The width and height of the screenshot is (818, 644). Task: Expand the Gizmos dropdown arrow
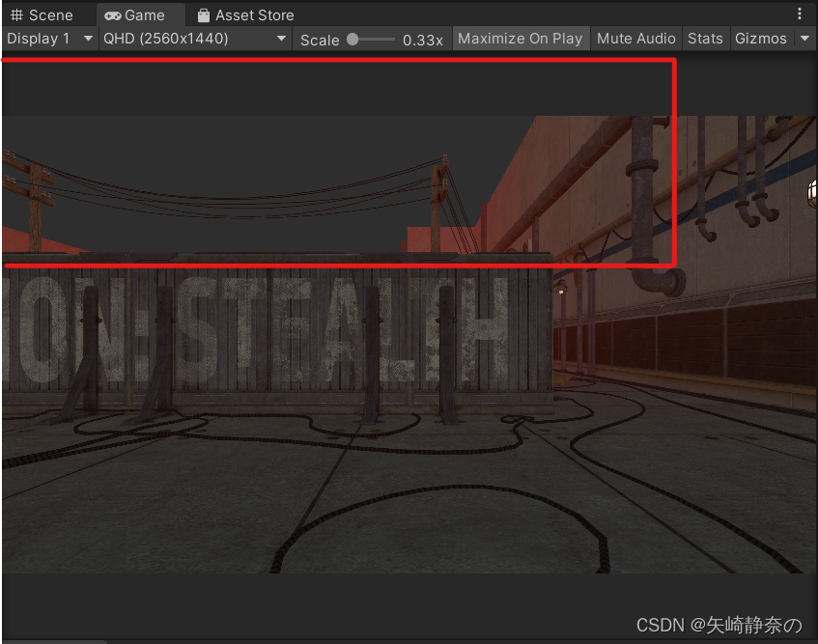[x=804, y=39]
